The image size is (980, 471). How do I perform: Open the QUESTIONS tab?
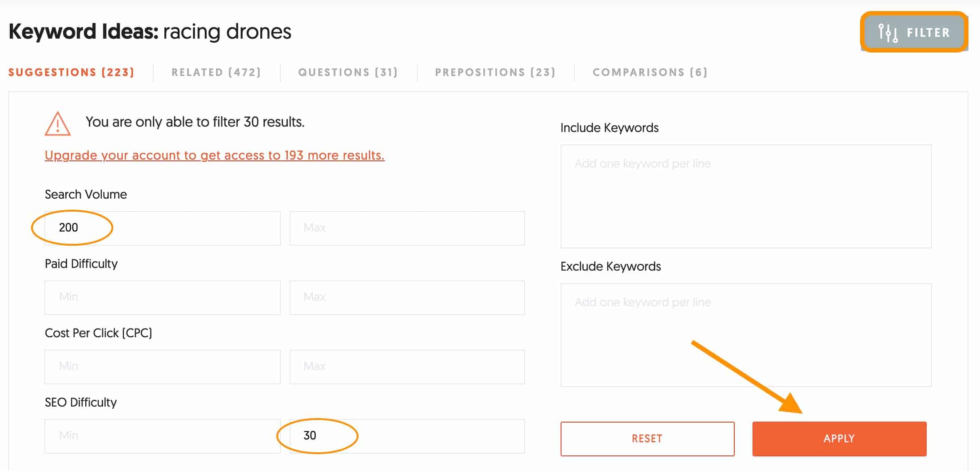coord(348,72)
